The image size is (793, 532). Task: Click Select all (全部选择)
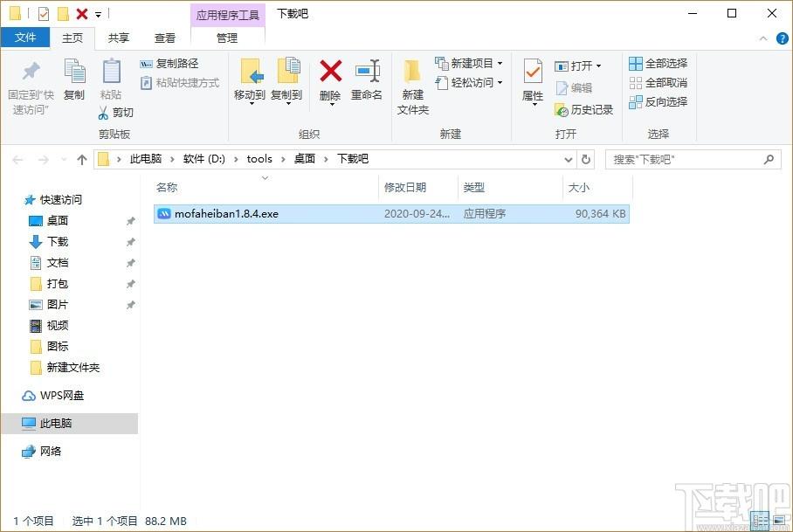coord(658,64)
